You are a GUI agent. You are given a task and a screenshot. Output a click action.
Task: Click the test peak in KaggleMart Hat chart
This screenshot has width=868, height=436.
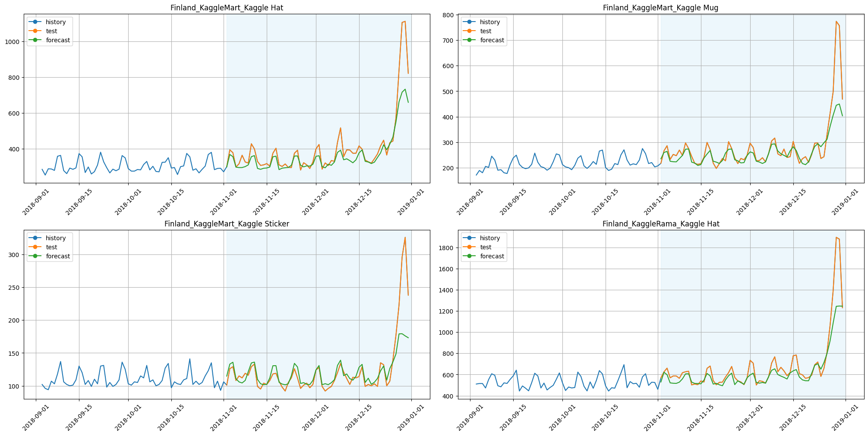tap(405, 22)
